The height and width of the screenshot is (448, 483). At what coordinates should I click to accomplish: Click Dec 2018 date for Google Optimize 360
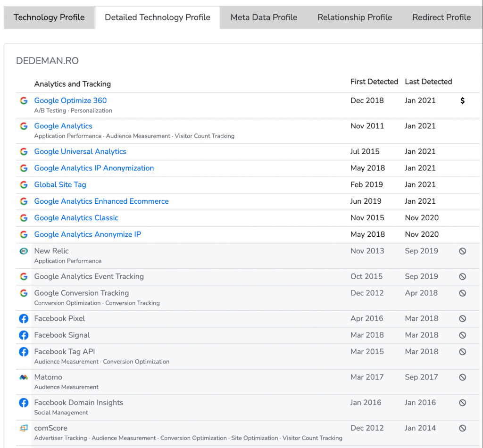pos(367,100)
